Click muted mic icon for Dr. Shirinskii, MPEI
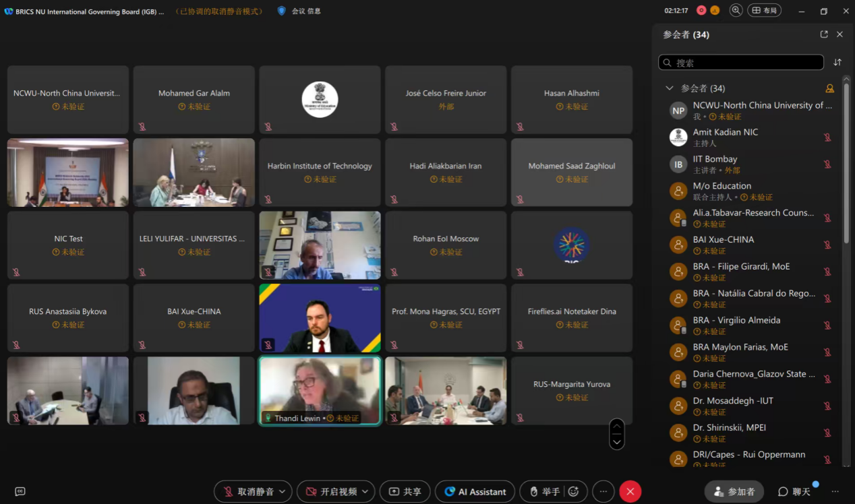 click(x=827, y=433)
